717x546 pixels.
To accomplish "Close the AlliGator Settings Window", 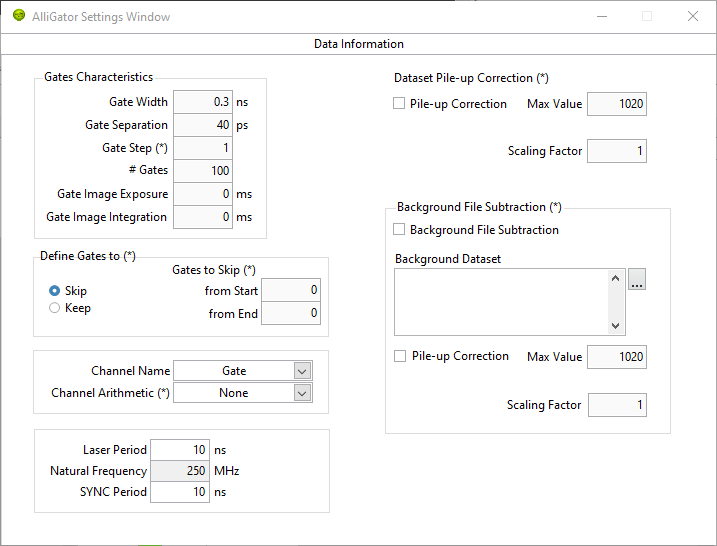I will coord(693,16).
